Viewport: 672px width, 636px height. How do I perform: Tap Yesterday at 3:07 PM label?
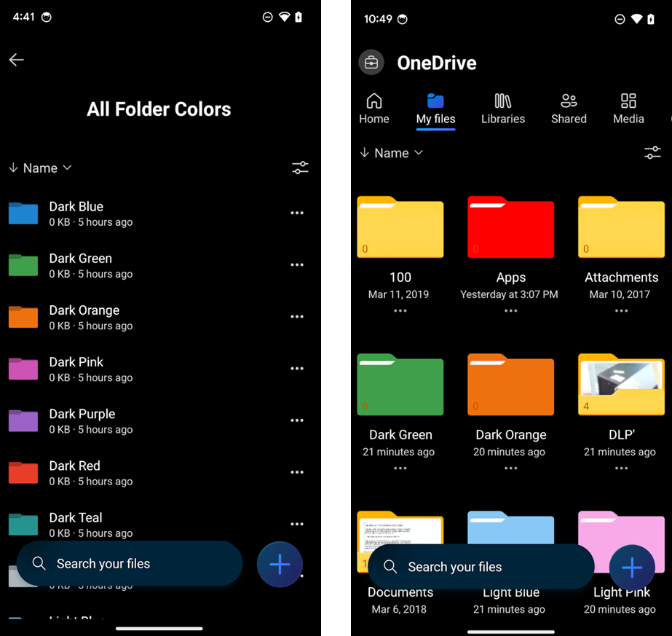pyautogui.click(x=509, y=294)
